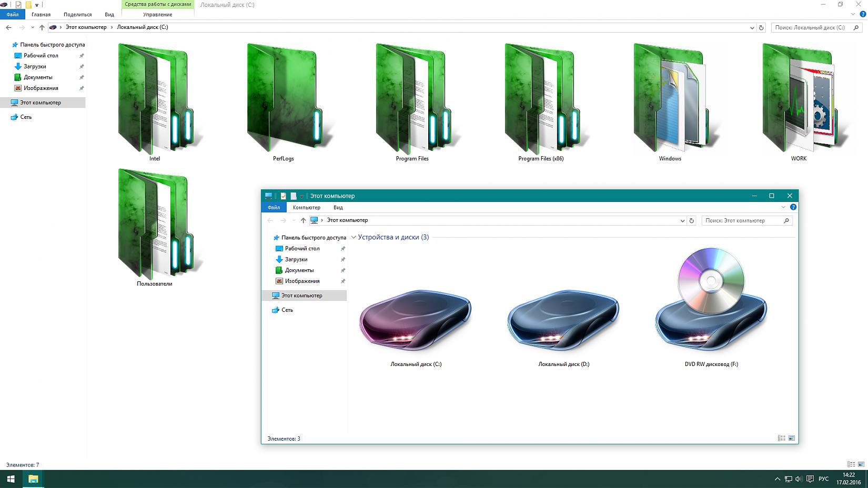Switch to details view in Этот компьютер window
The height and width of the screenshot is (488, 868).
coord(782,438)
